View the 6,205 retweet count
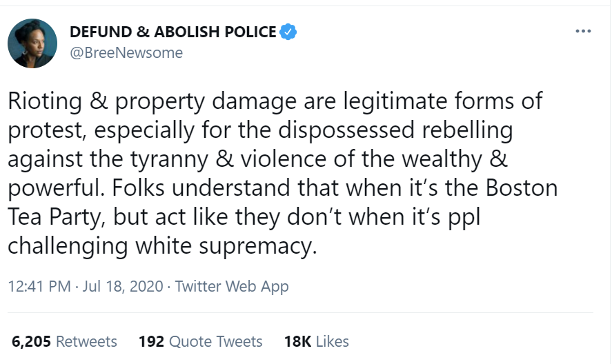Screen dimensions: 612x364 coord(31,341)
